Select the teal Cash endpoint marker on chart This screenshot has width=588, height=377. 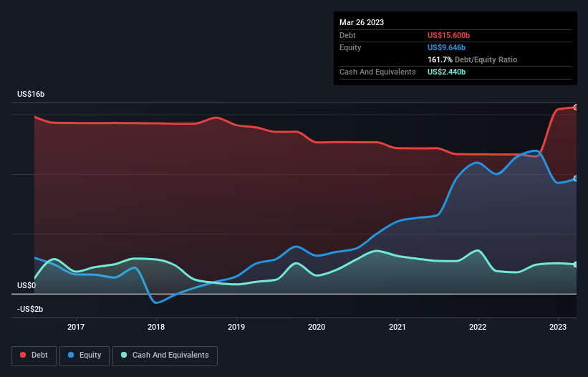(576, 264)
